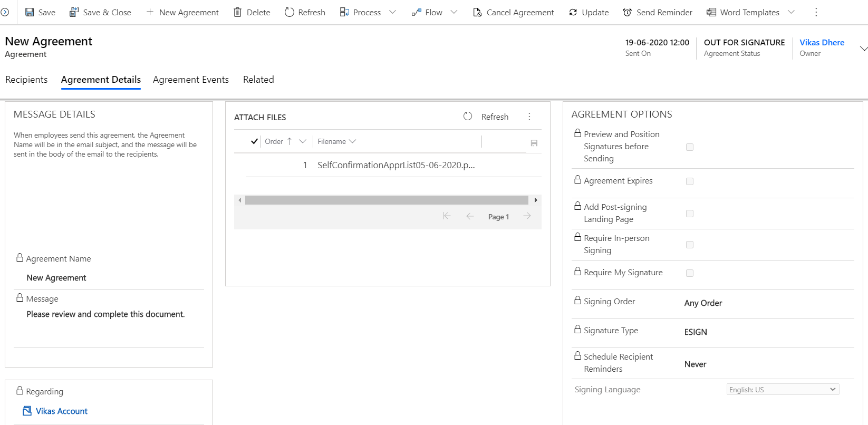868x425 pixels.
Task: Click the Process flow icon
Action: (344, 12)
